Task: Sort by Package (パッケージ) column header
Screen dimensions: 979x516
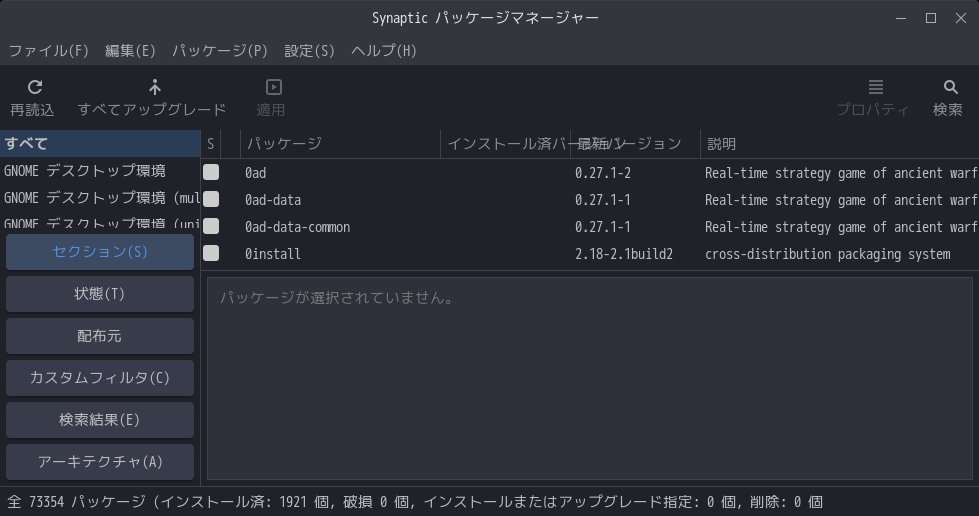Action: 340,144
